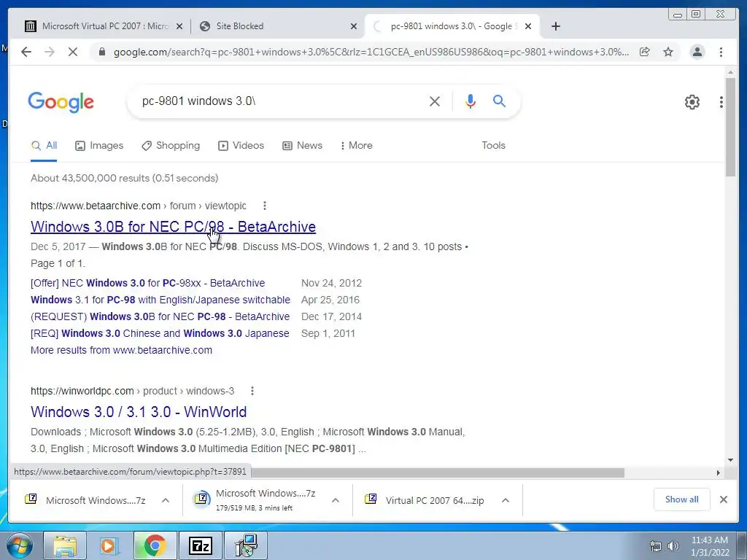Submit search with magnifier icon
This screenshot has height=560, width=747.
[499, 101]
